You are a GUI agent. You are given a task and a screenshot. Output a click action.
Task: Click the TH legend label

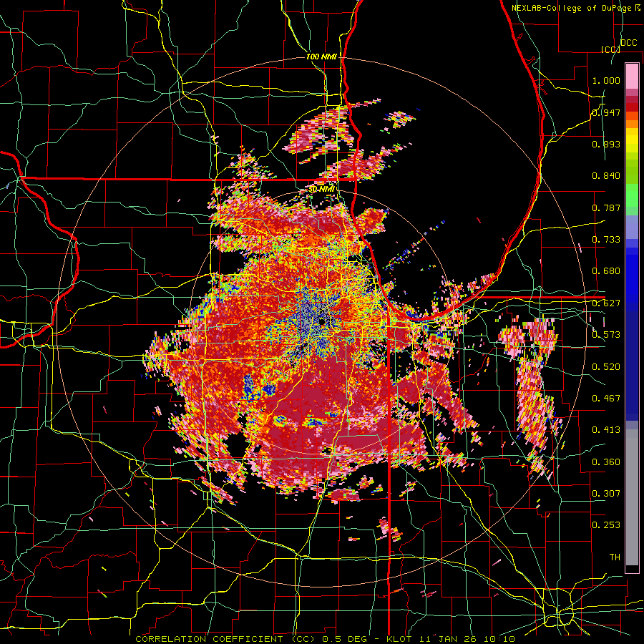point(615,557)
